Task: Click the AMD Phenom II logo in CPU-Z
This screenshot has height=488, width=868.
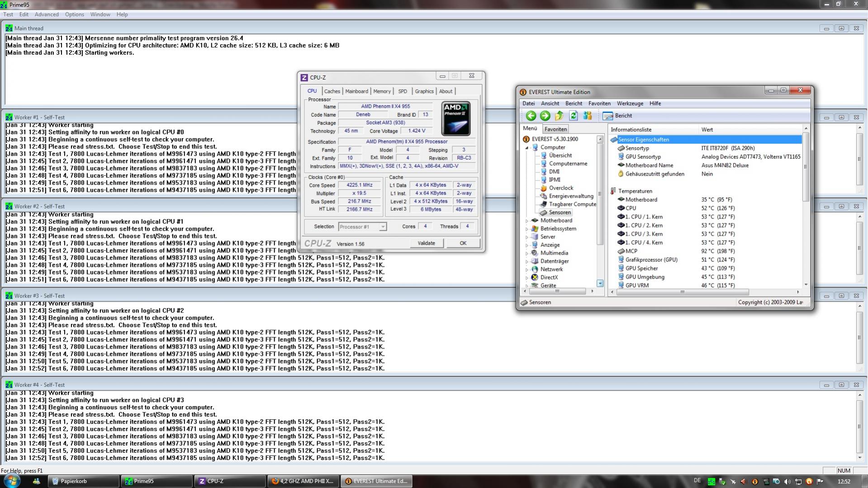Action: (x=455, y=118)
